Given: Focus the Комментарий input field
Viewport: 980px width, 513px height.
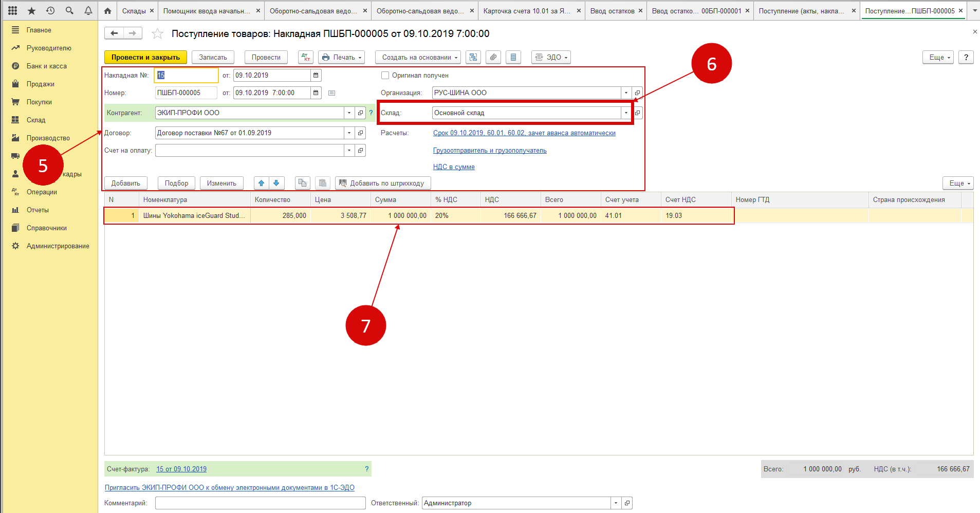Looking at the screenshot, I should 260,503.
